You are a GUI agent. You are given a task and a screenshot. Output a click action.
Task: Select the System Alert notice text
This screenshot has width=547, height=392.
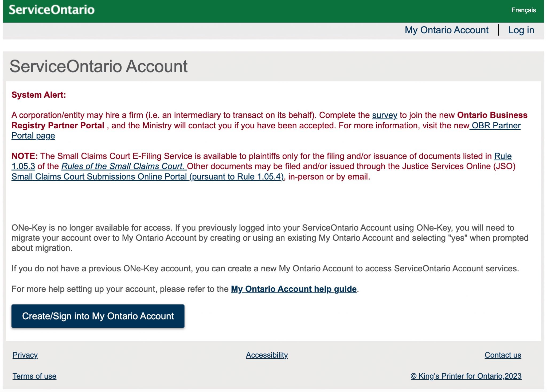pyautogui.click(x=39, y=95)
